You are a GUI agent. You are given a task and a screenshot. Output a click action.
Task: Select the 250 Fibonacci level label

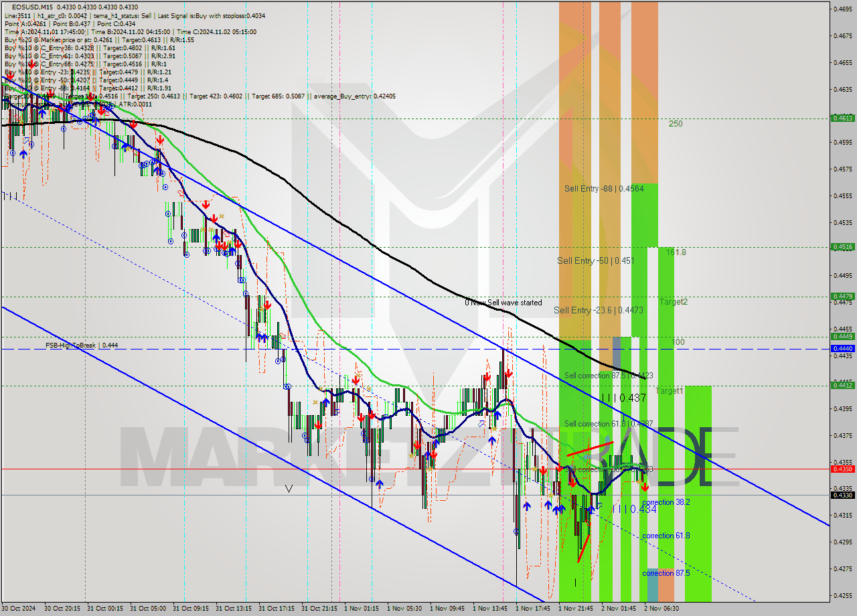676,124
